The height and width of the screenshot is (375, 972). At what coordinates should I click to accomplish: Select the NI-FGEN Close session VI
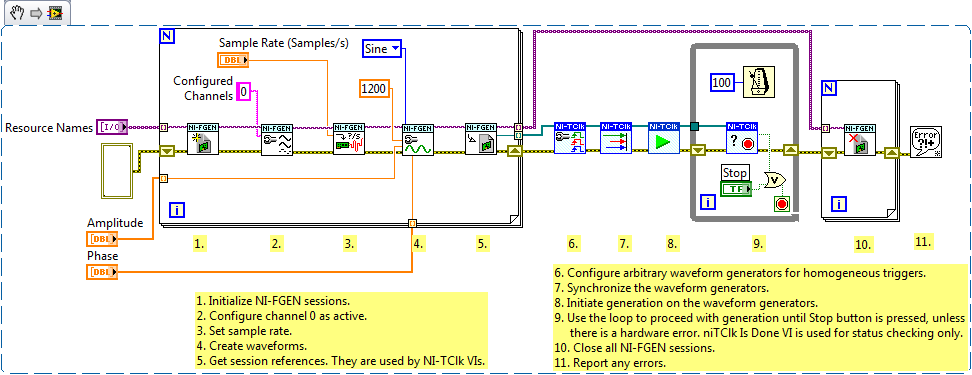click(860, 140)
